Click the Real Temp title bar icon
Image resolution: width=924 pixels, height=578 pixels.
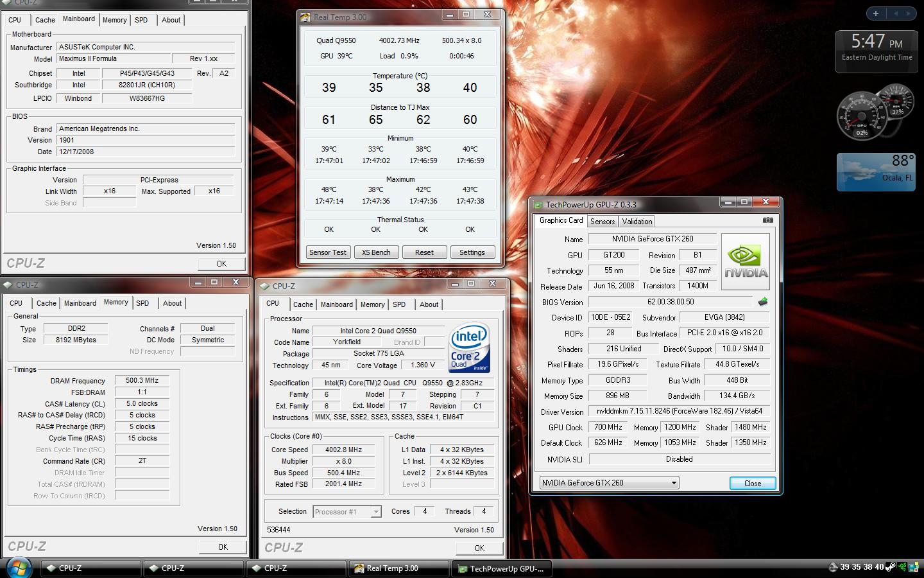(x=306, y=17)
